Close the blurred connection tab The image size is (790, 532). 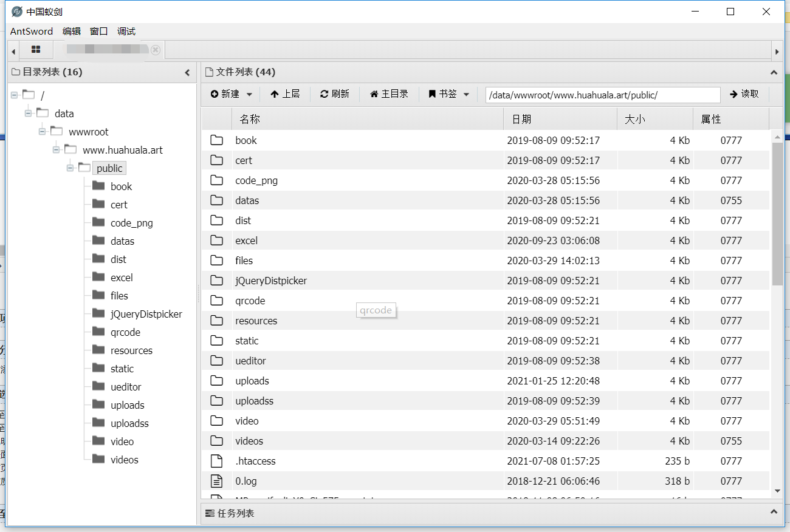tap(156, 50)
